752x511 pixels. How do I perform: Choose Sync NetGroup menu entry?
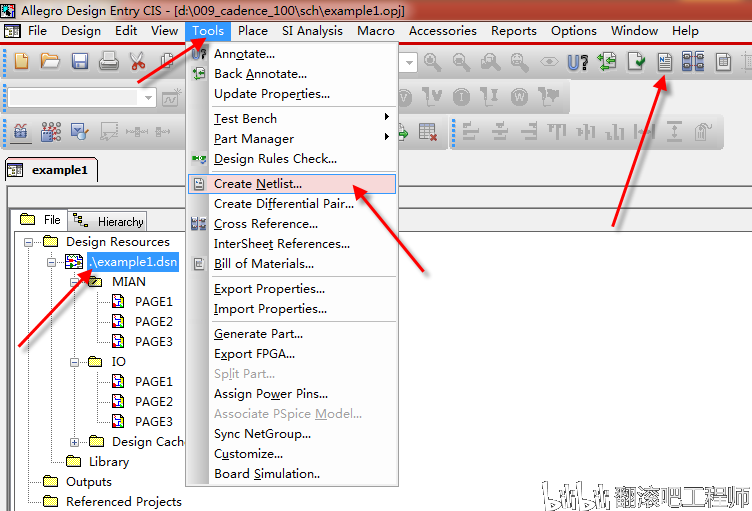[293, 434]
